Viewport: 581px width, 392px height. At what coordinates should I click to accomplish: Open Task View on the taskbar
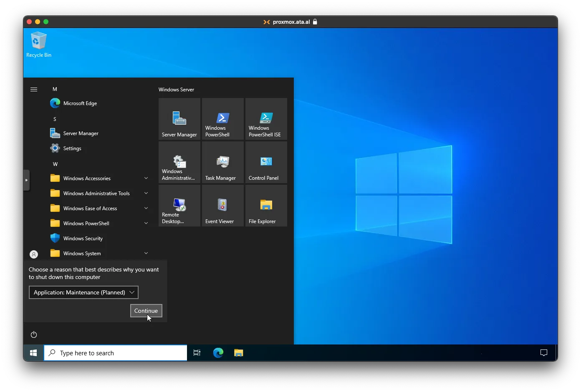197,353
